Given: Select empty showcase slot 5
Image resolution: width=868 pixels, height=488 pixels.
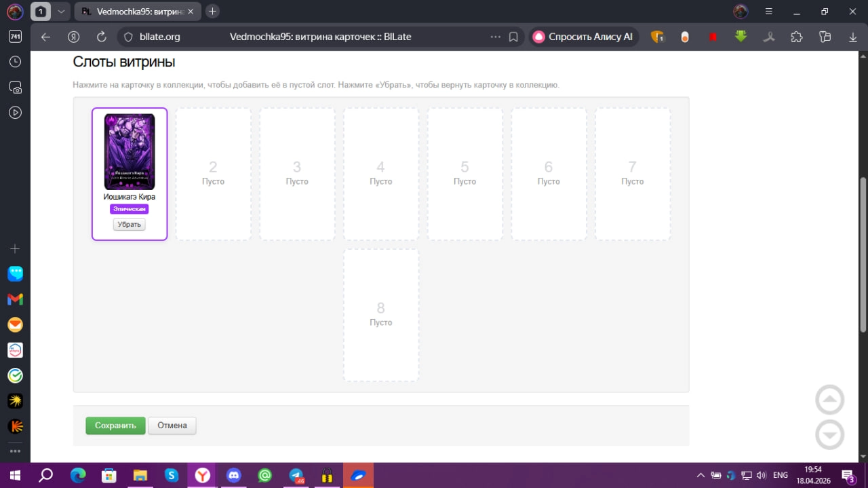Looking at the screenshot, I should [x=465, y=174].
